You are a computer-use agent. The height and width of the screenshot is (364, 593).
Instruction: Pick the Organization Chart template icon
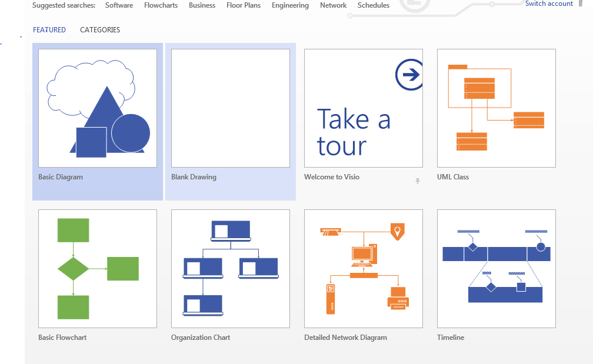[231, 269]
